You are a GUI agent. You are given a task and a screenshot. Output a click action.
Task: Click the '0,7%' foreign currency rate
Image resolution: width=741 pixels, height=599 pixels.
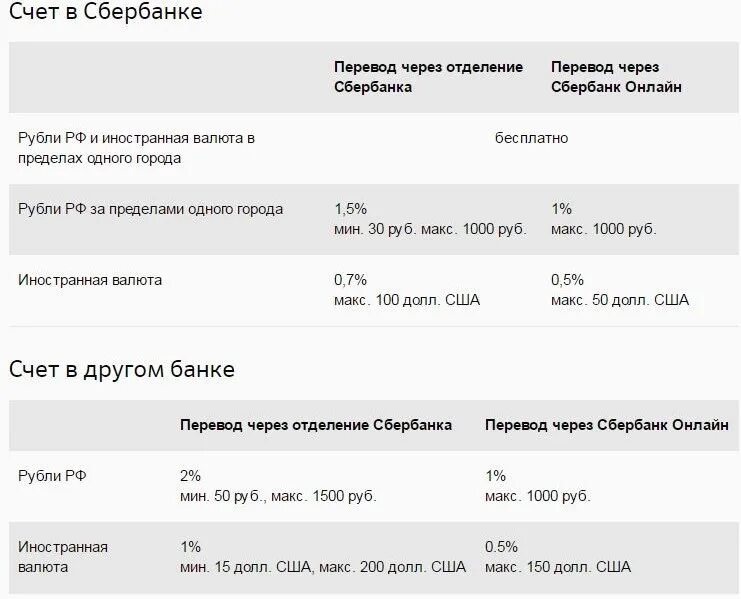pyautogui.click(x=350, y=280)
